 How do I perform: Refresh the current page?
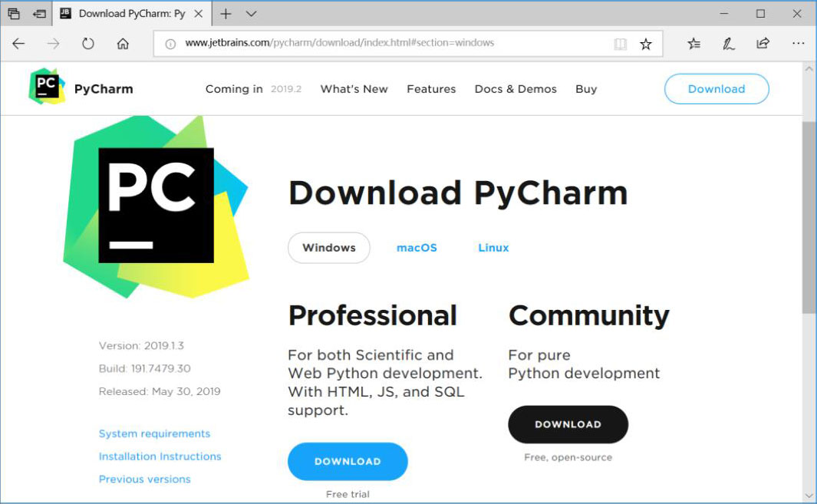point(87,44)
